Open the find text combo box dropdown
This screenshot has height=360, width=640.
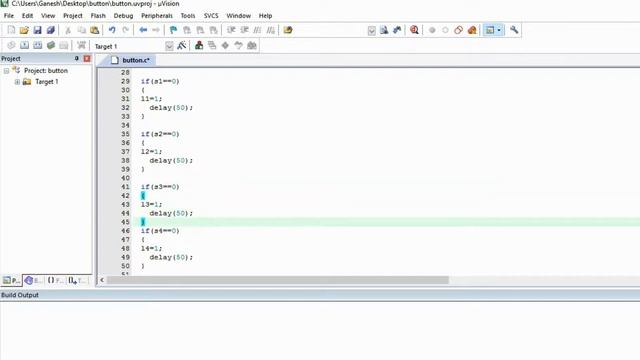[x=371, y=31]
